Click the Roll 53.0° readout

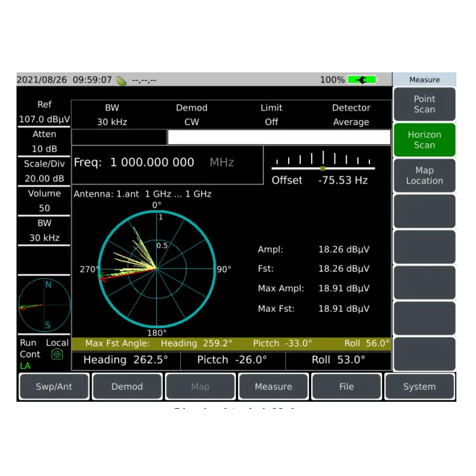point(338,360)
